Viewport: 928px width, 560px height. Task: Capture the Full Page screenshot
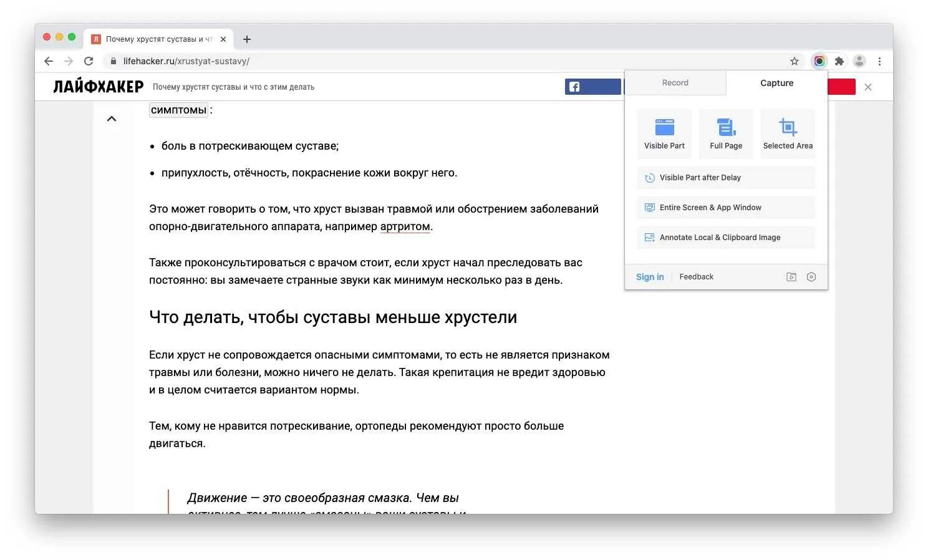pos(726,133)
